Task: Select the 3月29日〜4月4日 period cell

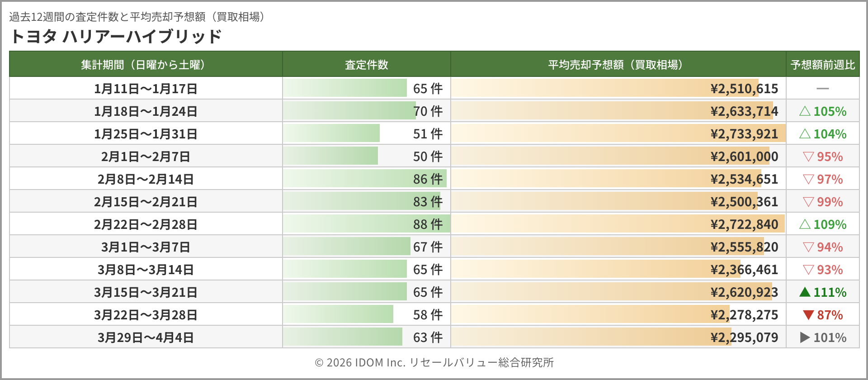Action: click(x=146, y=337)
